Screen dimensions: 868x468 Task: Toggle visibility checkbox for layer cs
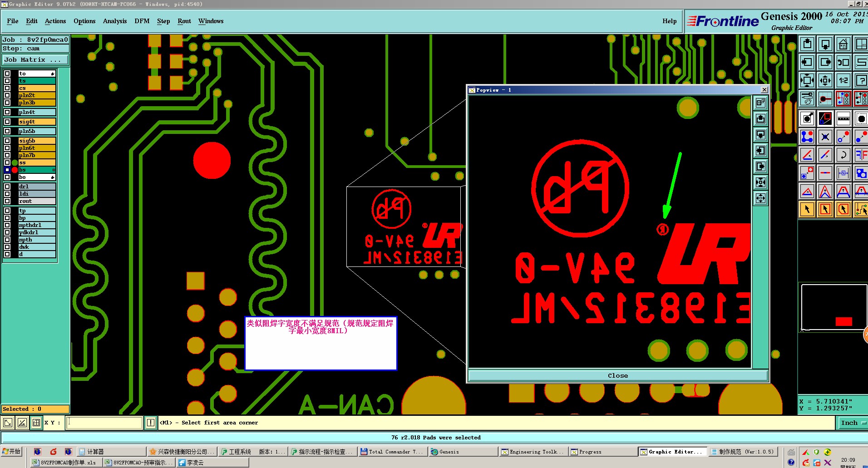click(x=7, y=88)
